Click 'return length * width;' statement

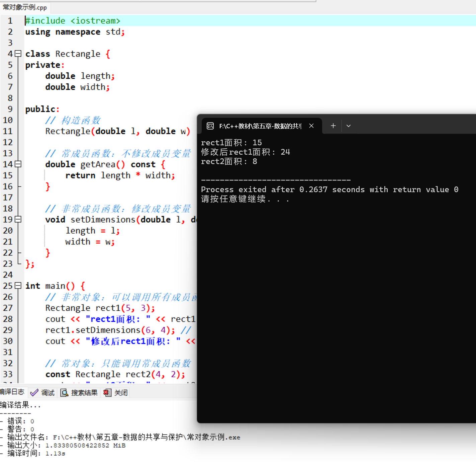click(120, 175)
